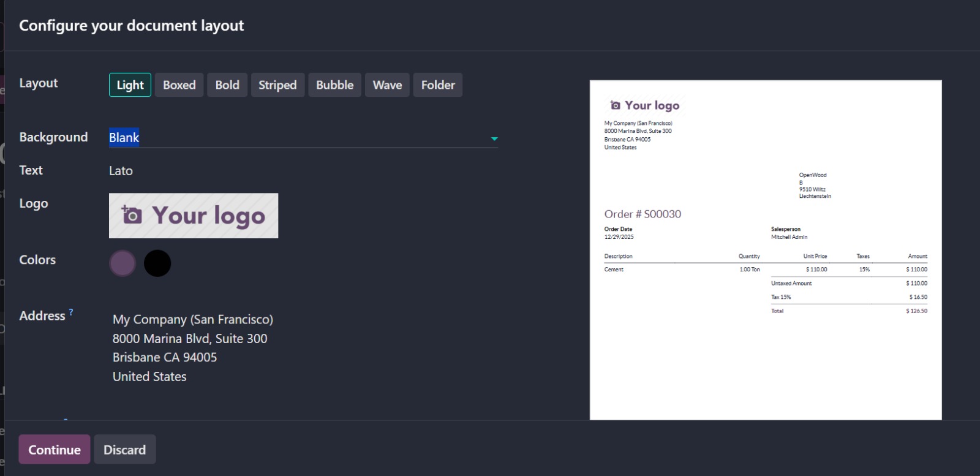980x476 pixels.
Task: Pick the Striped layout style
Action: tap(277, 85)
